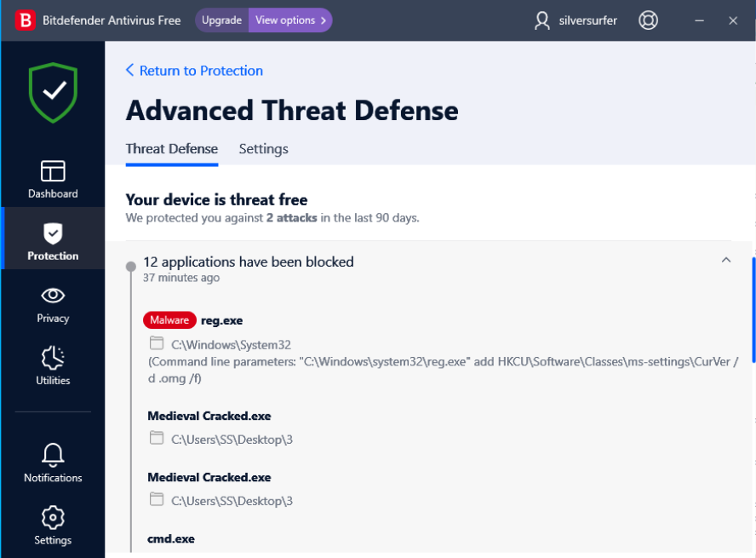Open the Utilities sidebar item
756x558 pixels.
point(53,366)
